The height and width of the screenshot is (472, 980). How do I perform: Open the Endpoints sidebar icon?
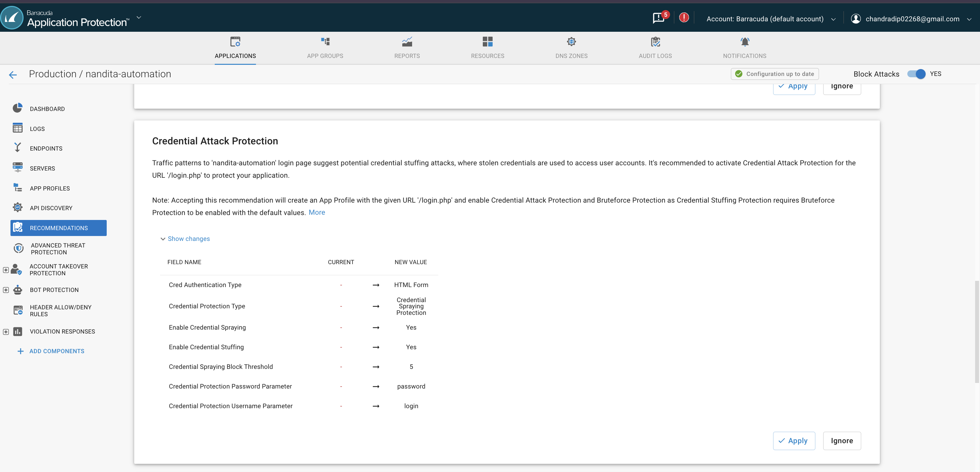[17, 148]
